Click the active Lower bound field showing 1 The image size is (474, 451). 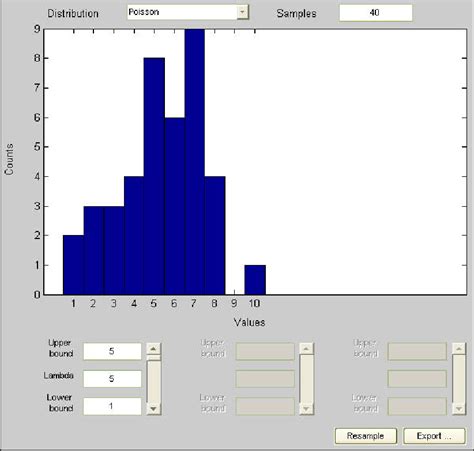pyautogui.click(x=112, y=406)
